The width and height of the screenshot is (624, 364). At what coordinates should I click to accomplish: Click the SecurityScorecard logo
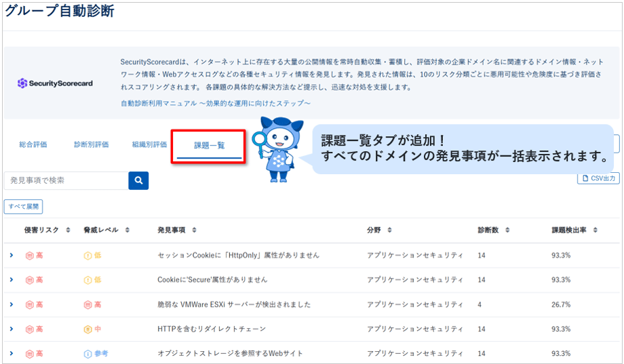(x=55, y=83)
